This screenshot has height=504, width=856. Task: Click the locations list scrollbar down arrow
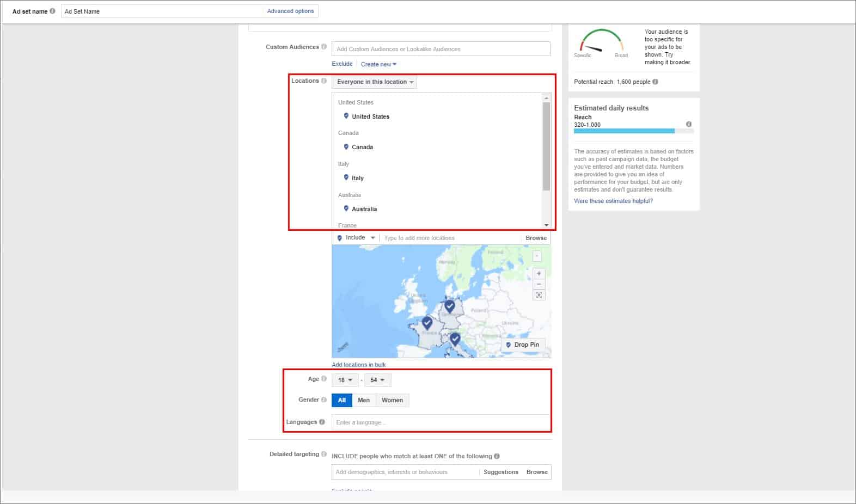pyautogui.click(x=546, y=225)
